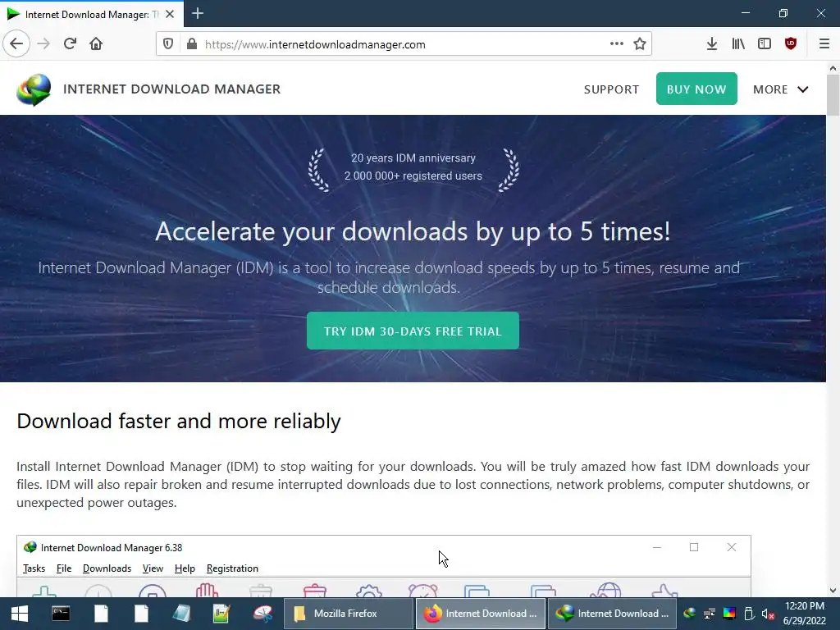Switch to IDM application taskbar item

(613, 614)
